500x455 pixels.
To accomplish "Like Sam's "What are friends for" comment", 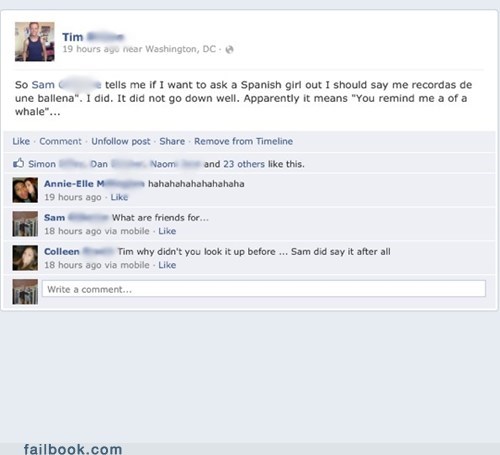I will pyautogui.click(x=167, y=231).
